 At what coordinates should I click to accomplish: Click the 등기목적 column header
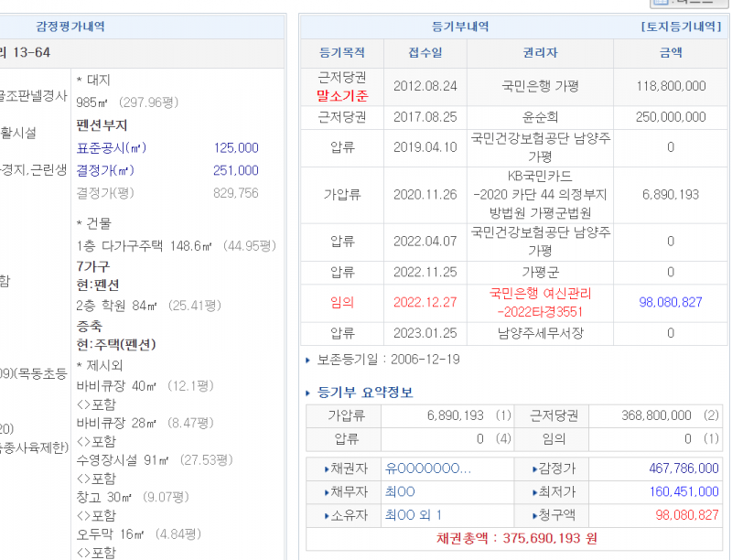tap(341, 53)
